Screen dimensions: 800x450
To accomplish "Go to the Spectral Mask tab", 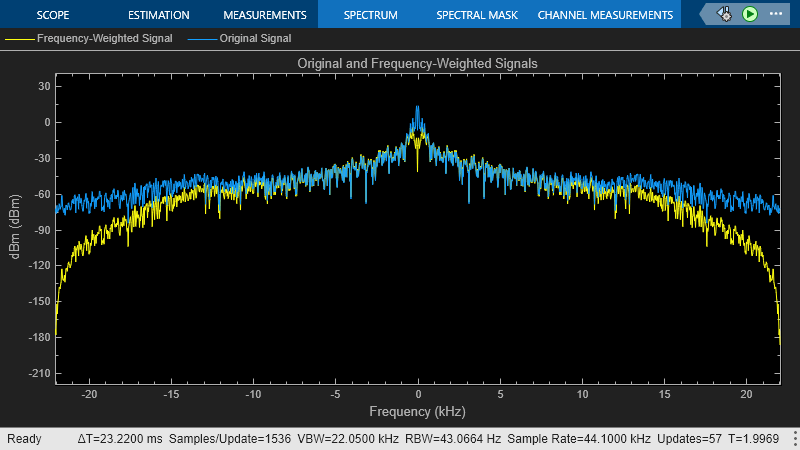I will 475,15.
